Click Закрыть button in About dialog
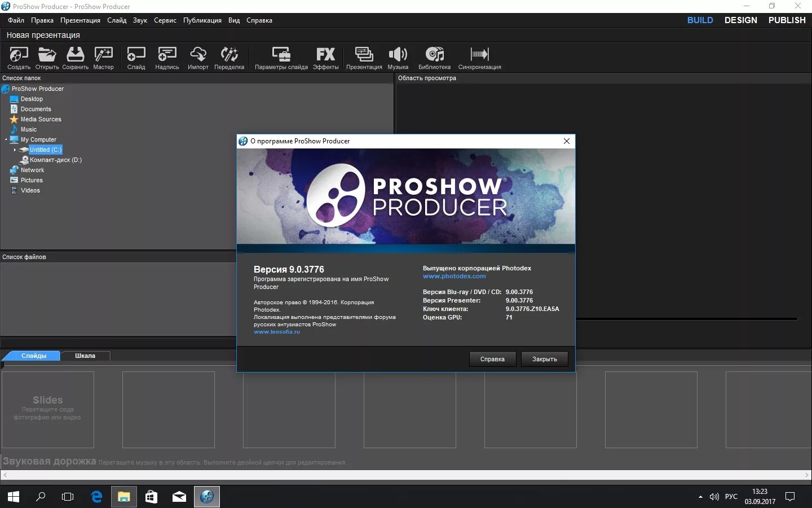The width and height of the screenshot is (812, 508). tap(544, 359)
